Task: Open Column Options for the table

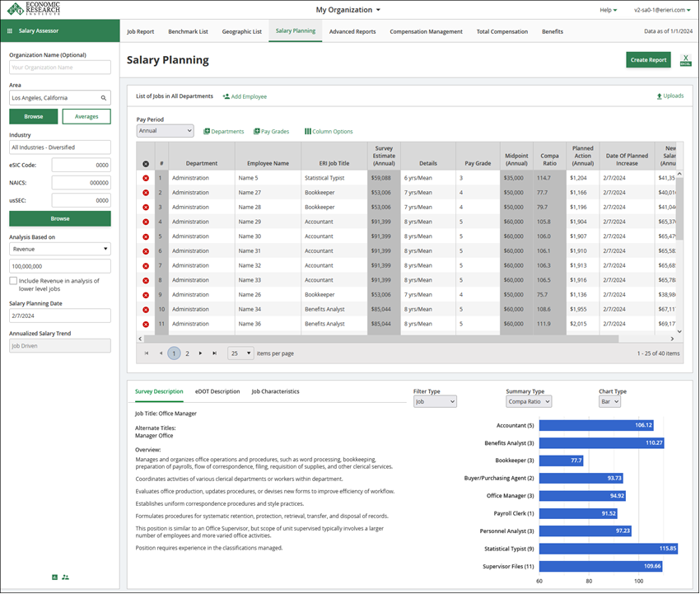Action: (x=329, y=131)
